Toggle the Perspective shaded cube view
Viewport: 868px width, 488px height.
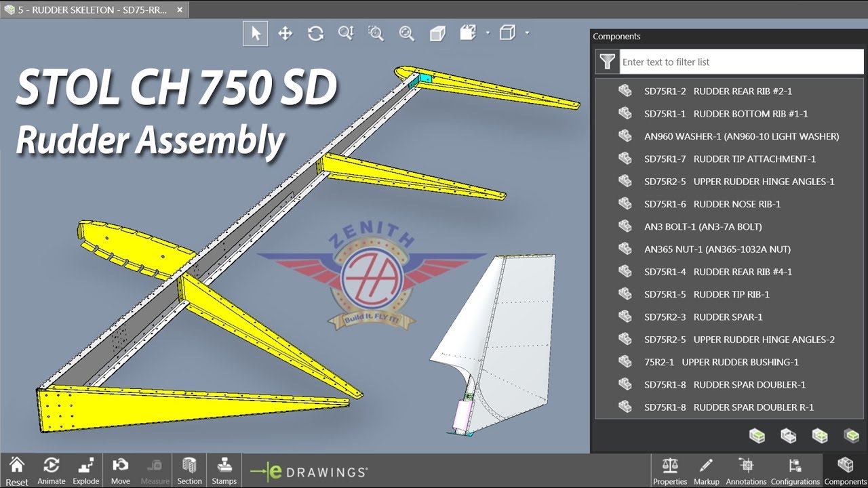tap(437, 33)
